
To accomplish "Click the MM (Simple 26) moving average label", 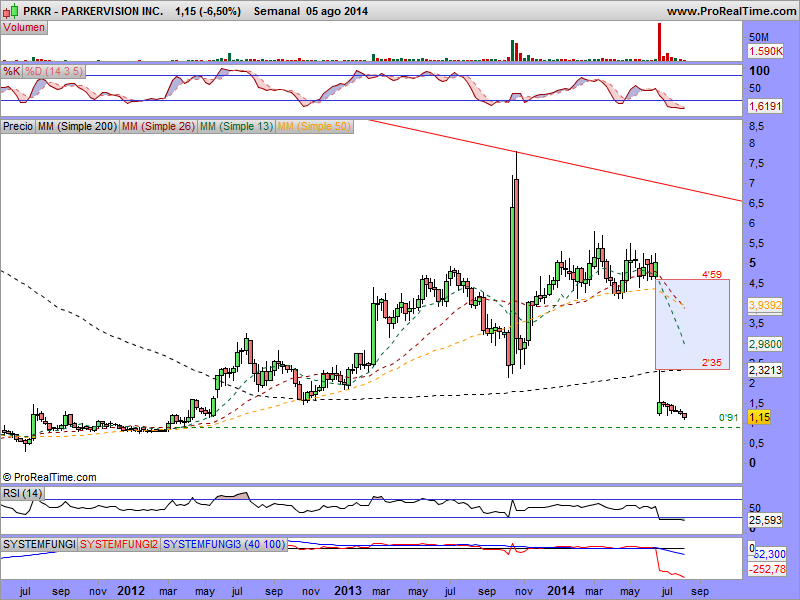I will 159,126.
